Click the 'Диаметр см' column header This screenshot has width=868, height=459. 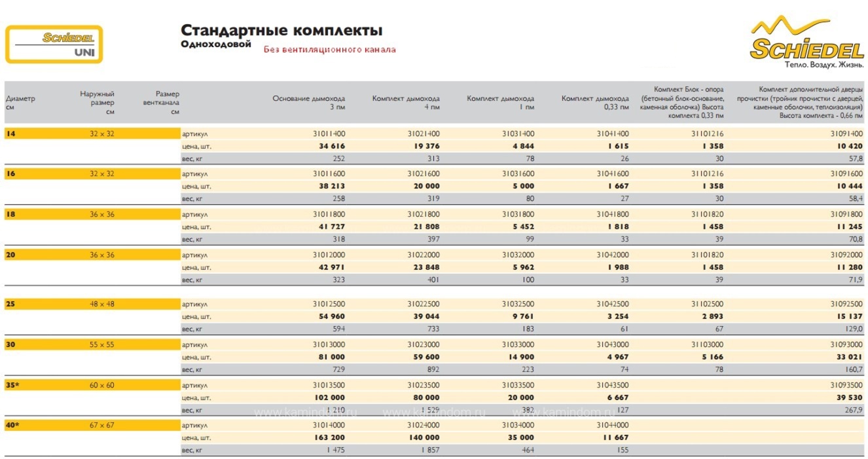point(20,102)
